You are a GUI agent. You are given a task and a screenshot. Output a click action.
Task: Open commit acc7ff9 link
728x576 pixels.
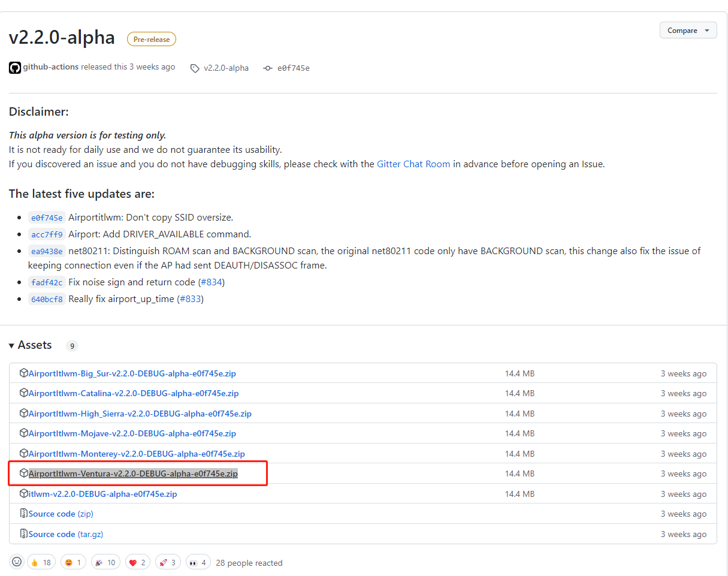click(46, 234)
